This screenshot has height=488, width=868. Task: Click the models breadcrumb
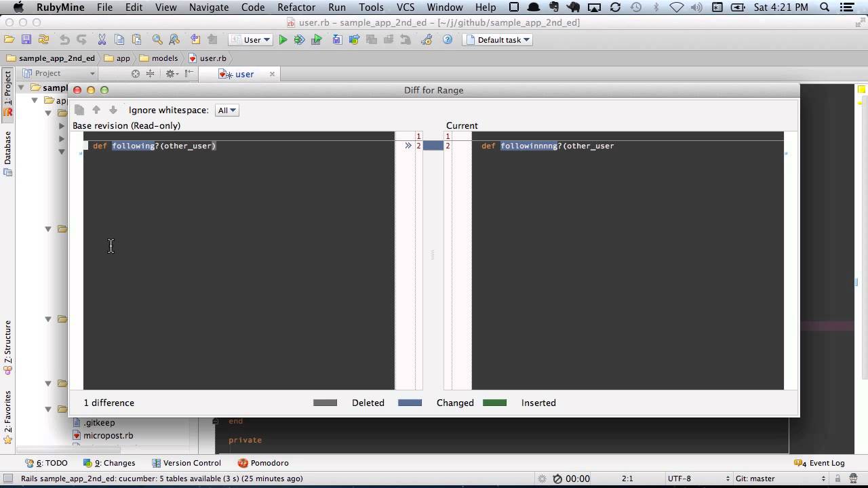pyautogui.click(x=159, y=58)
